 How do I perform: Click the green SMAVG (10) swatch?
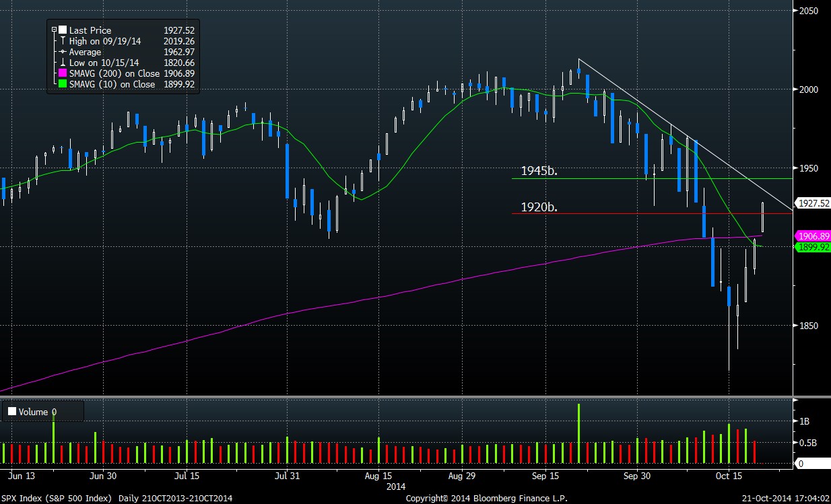pos(63,84)
